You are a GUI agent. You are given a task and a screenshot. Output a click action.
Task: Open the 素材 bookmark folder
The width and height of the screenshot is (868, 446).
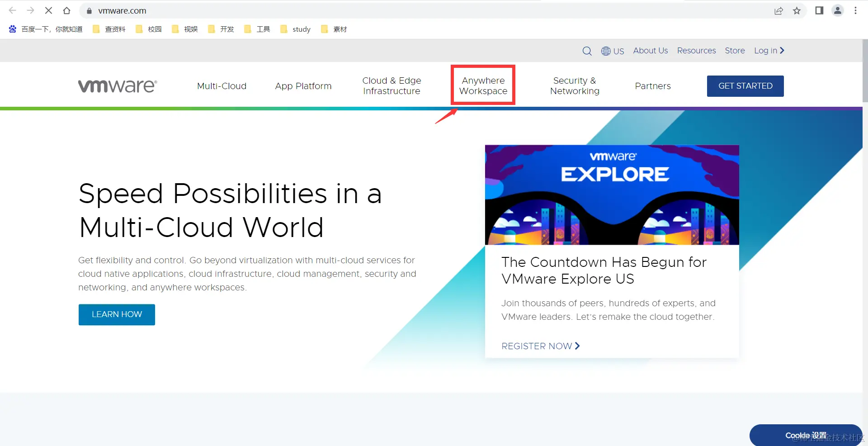pos(334,29)
